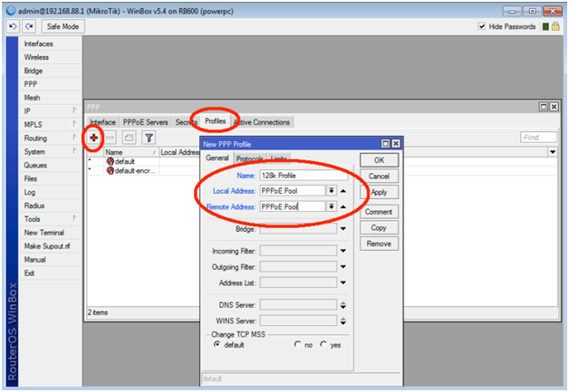Screen dimensions: 569x392
Task: Click the Comment icon in PPP toolbar
Action: click(x=130, y=138)
